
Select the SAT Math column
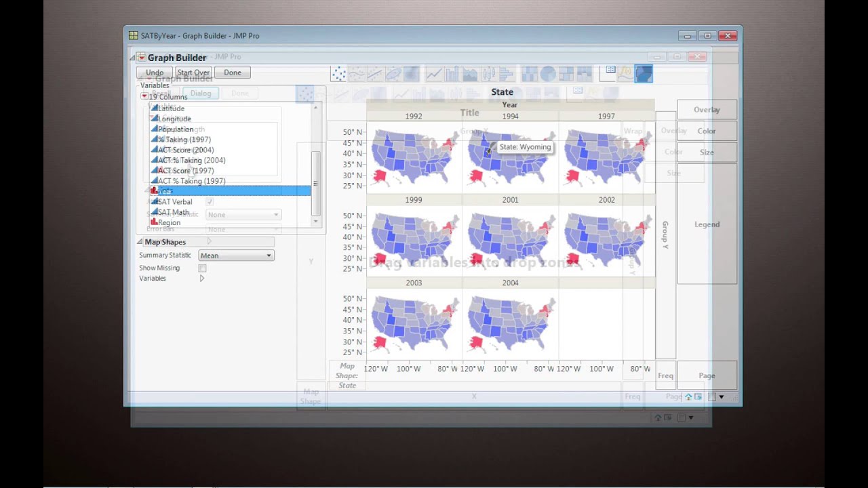230,212
